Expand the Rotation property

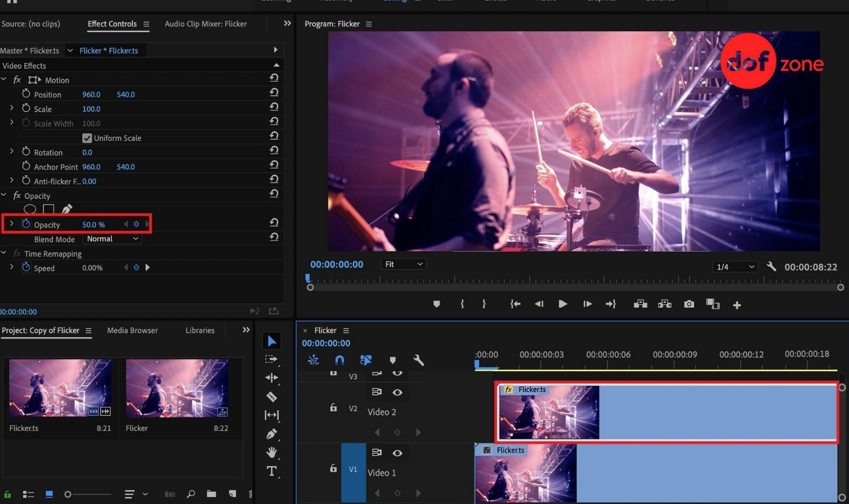coord(12,151)
